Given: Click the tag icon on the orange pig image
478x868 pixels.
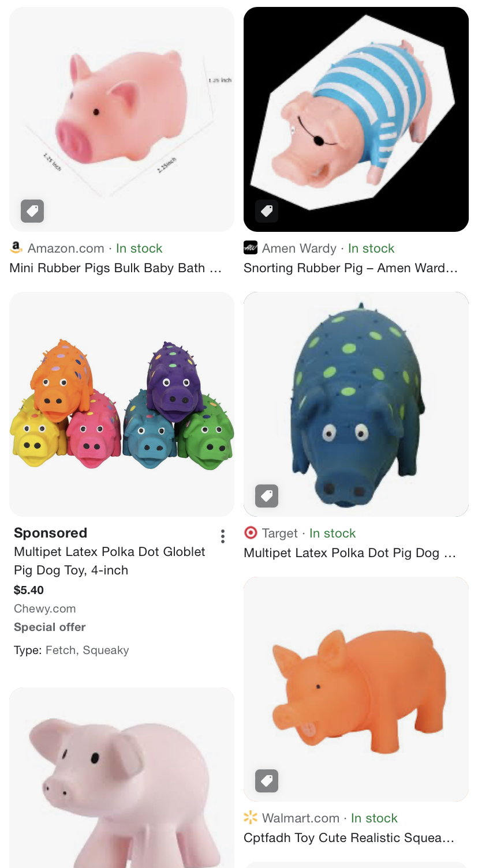Looking at the screenshot, I should click(267, 781).
